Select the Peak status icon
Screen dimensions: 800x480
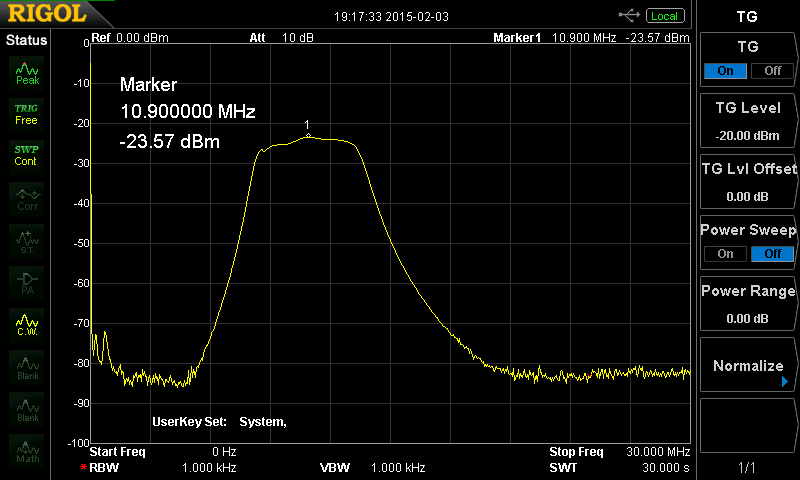pos(27,73)
